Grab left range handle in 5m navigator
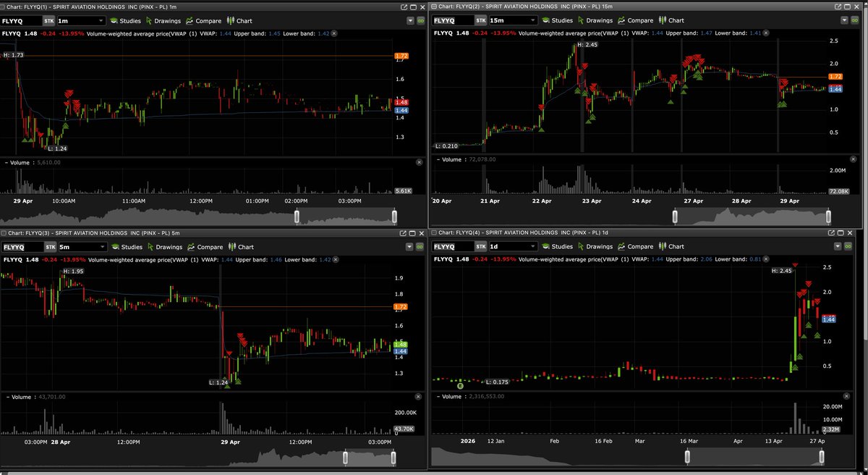Screen dimensions: 868x475 345,458
